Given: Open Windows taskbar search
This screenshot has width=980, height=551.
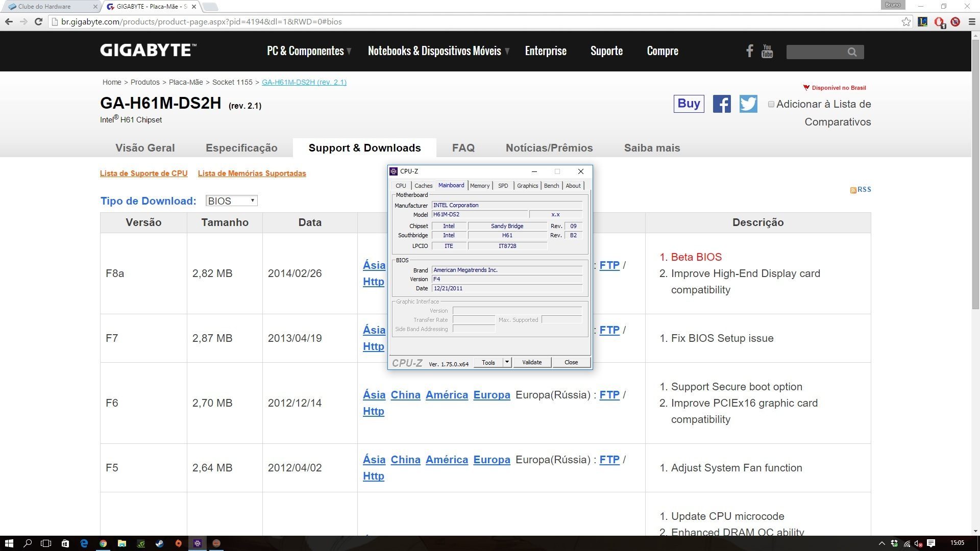Looking at the screenshot, I should pos(28,543).
